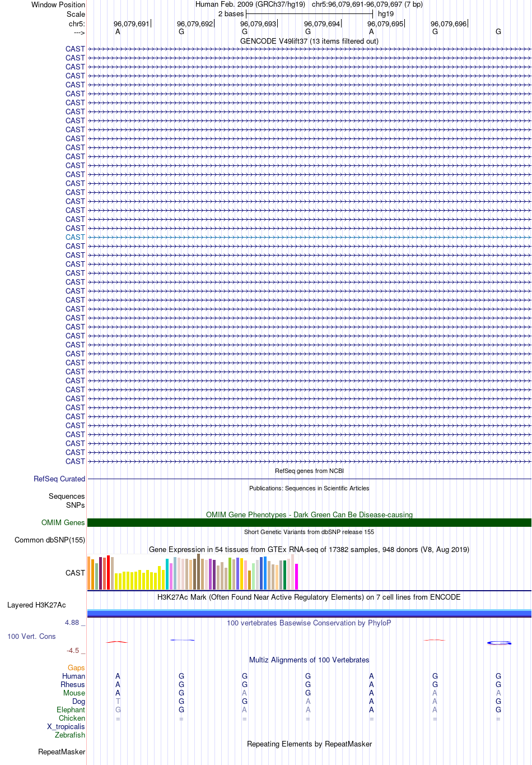Click the Mouse alignment species label
The height and width of the screenshot is (765, 532).
coord(74,693)
